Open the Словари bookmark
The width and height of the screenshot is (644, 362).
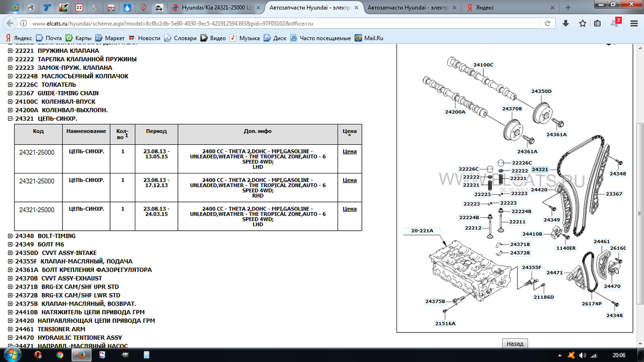point(180,38)
